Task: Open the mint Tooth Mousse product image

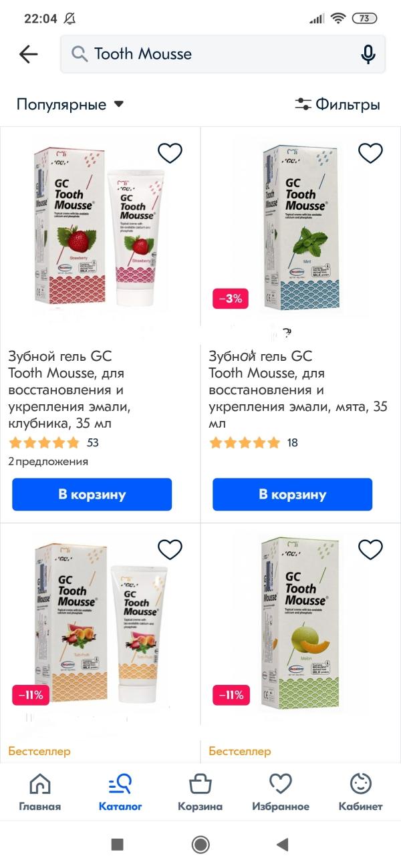Action: (x=301, y=227)
